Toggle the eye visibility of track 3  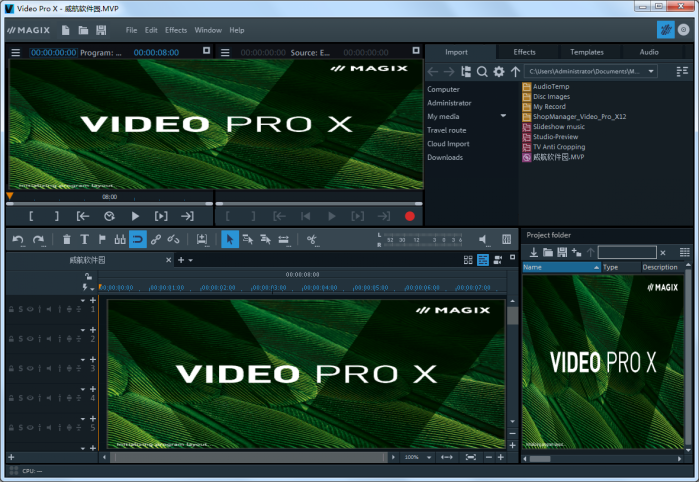[30, 368]
